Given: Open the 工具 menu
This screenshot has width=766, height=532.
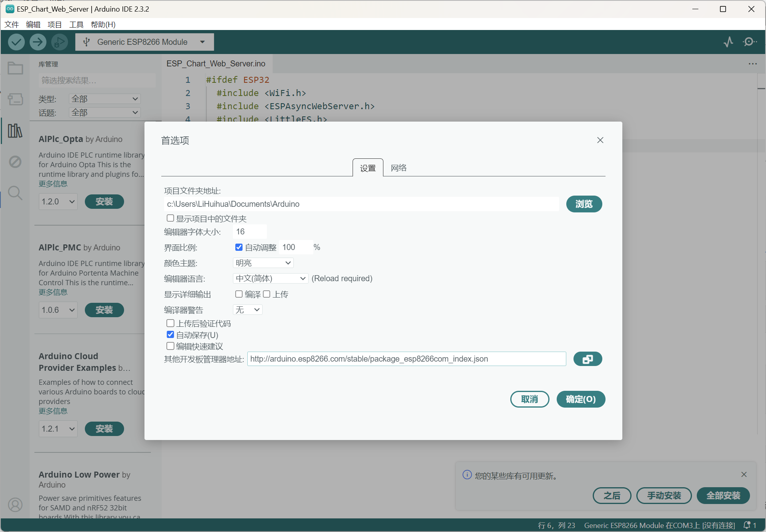Looking at the screenshot, I should click(x=76, y=24).
